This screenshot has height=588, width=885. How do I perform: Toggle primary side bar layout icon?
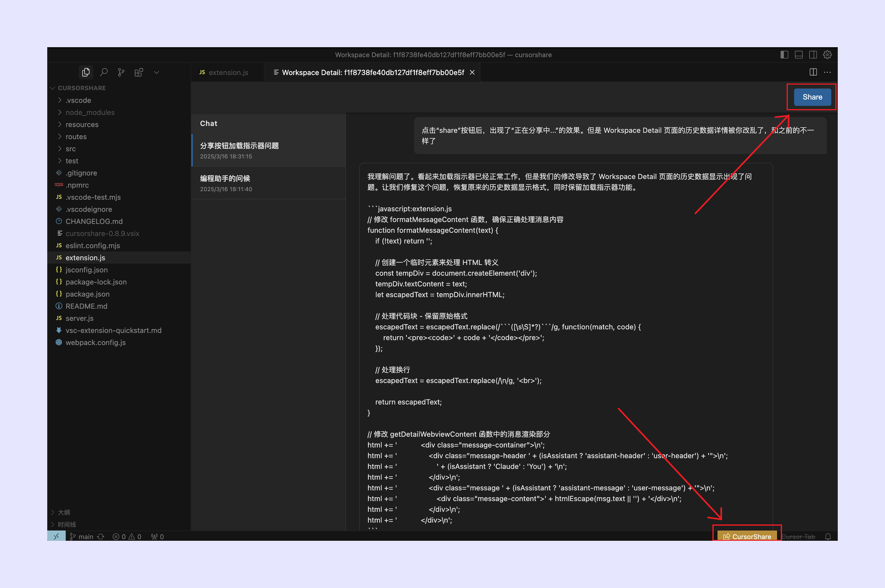[784, 55]
